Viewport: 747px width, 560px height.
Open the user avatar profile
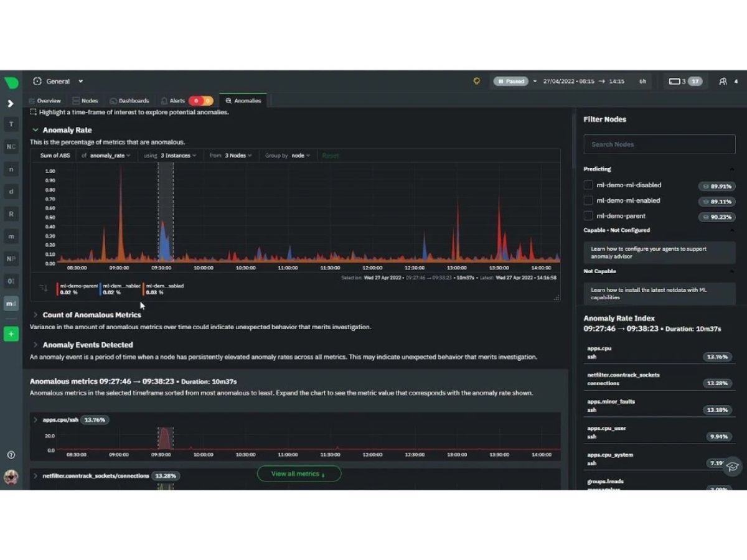pyautogui.click(x=11, y=477)
